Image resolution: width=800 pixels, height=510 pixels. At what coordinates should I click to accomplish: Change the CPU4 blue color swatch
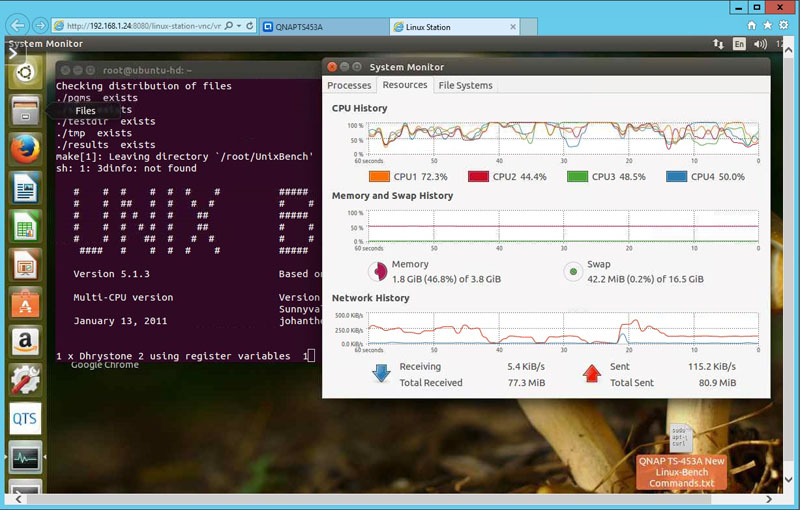click(676, 177)
